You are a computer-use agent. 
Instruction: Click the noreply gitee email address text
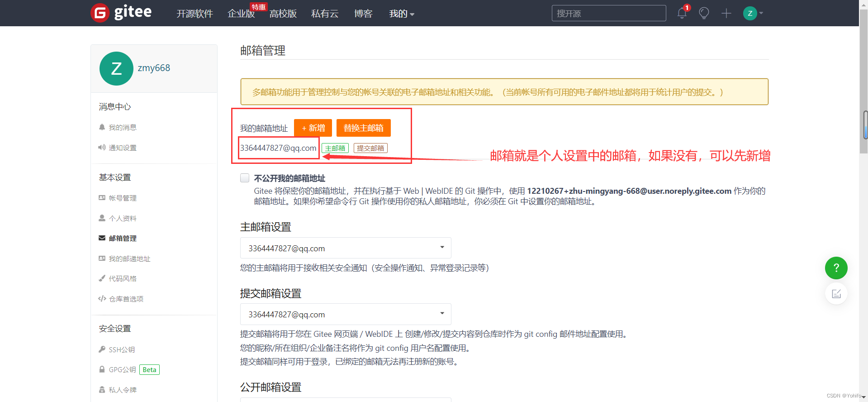click(629, 191)
